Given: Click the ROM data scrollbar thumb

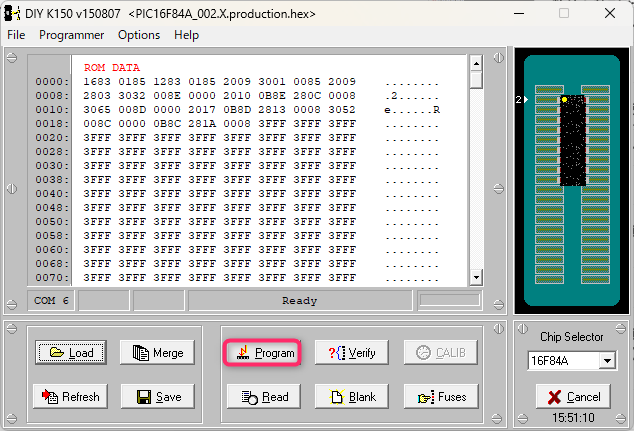Looking at the screenshot, I should pyautogui.click(x=476, y=80).
